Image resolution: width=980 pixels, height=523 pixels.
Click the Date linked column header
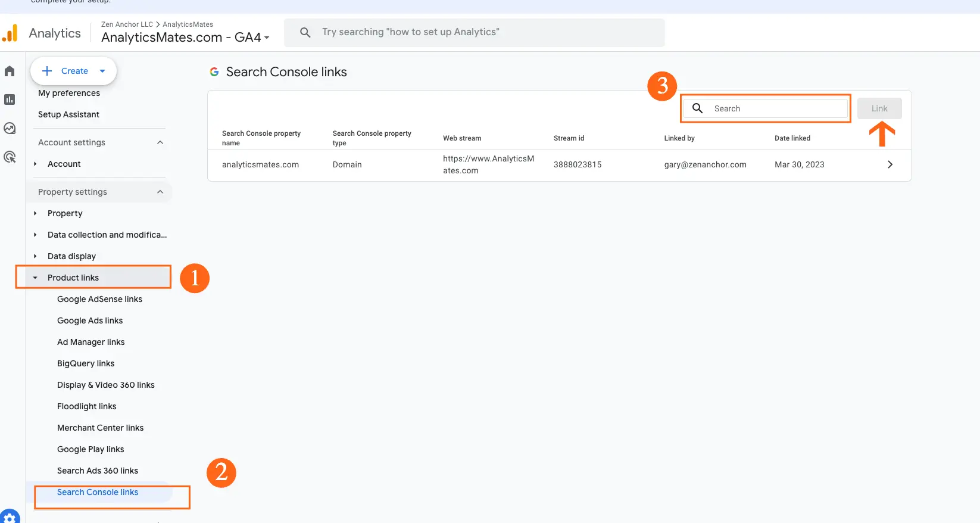click(x=792, y=138)
